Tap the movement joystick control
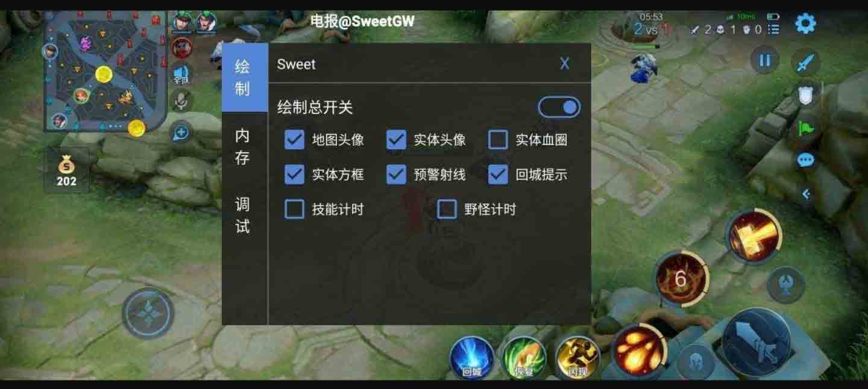 coord(148,313)
